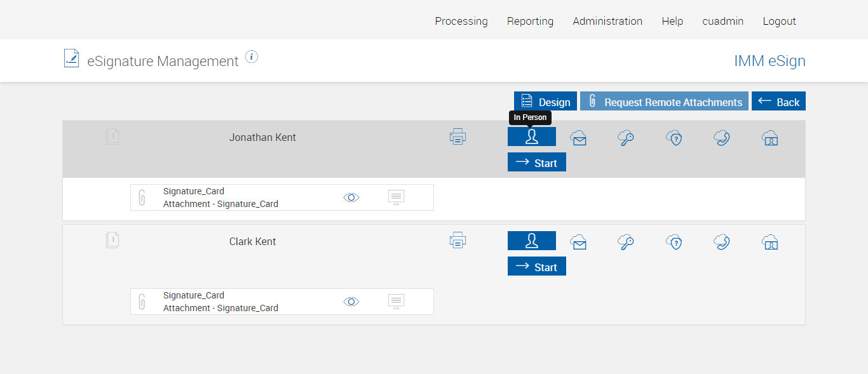Image resolution: width=868 pixels, height=374 pixels.
Task: Click the Request Remote Attachments button
Action: (664, 102)
